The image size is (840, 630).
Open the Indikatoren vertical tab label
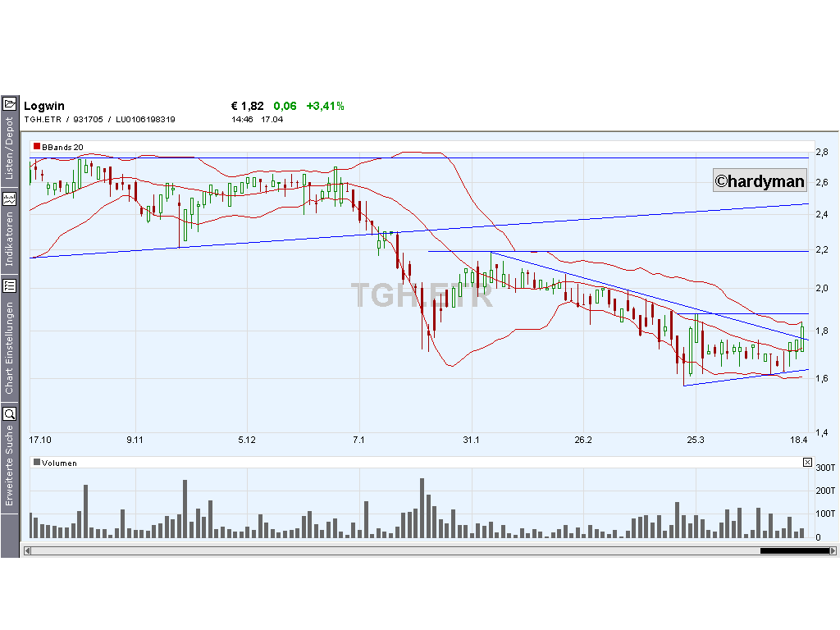pos(10,240)
